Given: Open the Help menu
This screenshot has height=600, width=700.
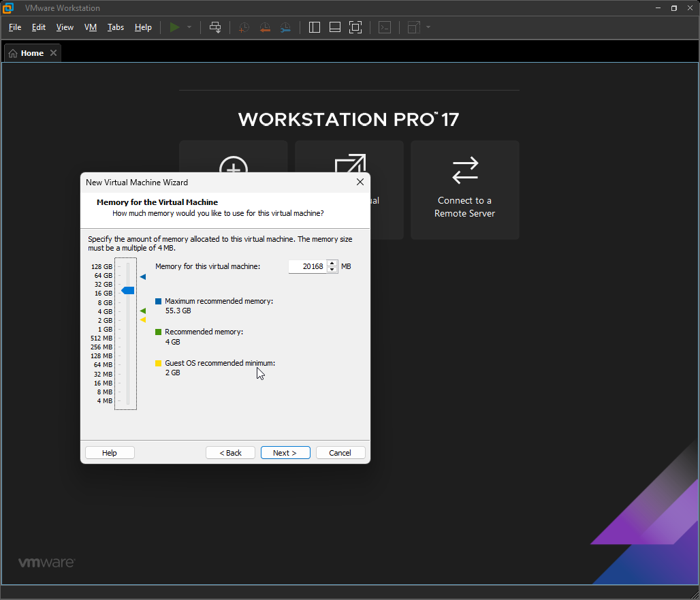Looking at the screenshot, I should 143,27.
